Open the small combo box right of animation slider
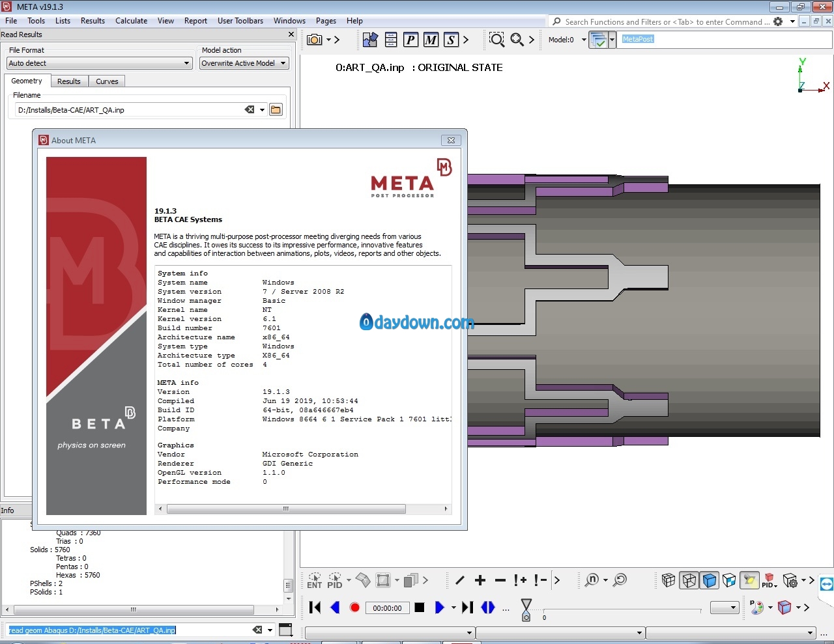 pyautogui.click(x=725, y=608)
